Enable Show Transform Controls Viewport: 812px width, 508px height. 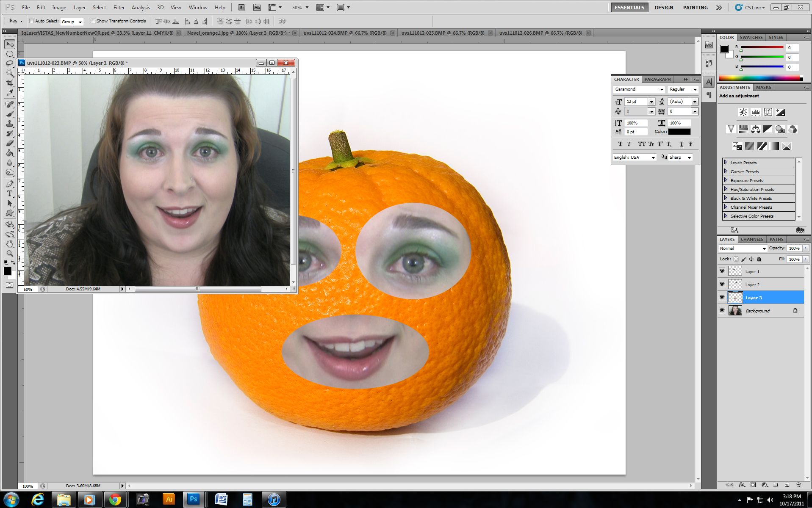[93, 21]
